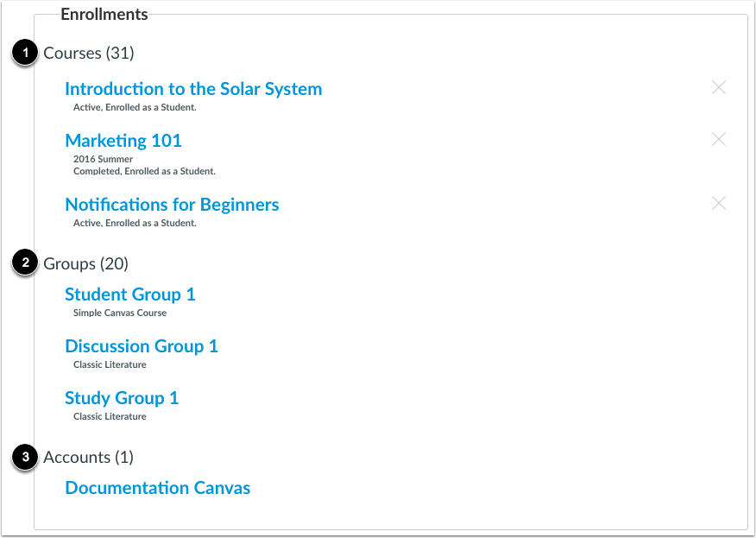Open the Notifications for Beginners course

click(172, 205)
